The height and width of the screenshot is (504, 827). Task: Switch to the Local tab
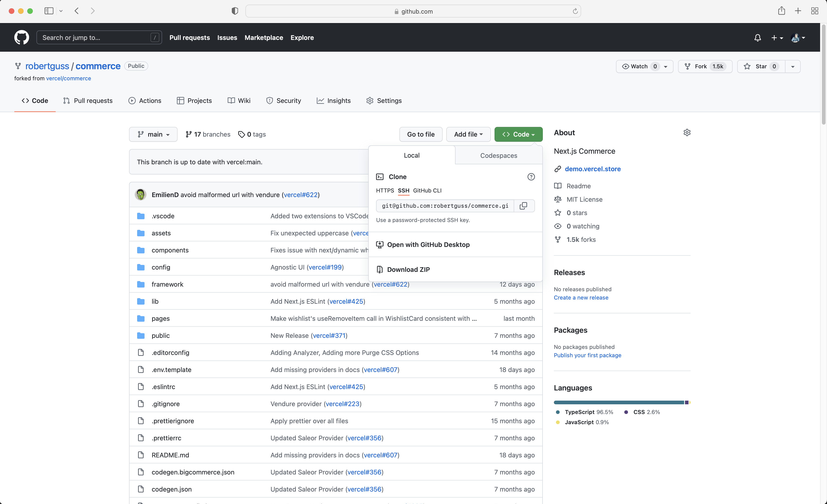click(411, 155)
